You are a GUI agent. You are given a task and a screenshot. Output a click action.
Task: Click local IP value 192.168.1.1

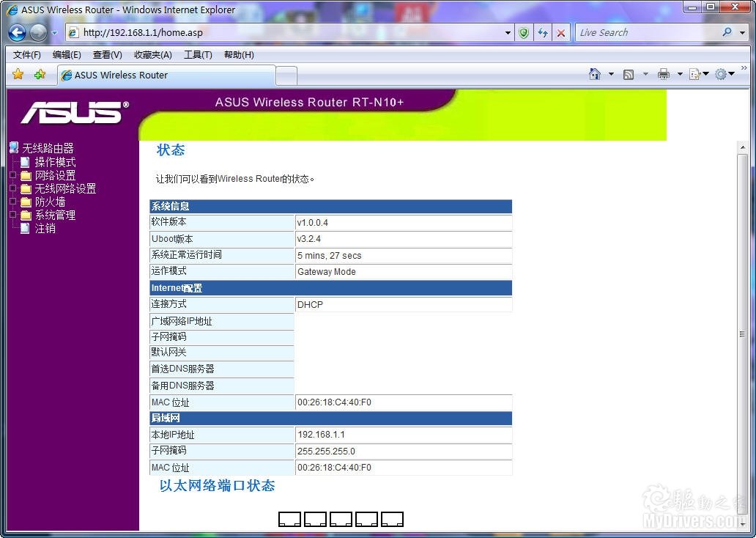[x=321, y=435]
